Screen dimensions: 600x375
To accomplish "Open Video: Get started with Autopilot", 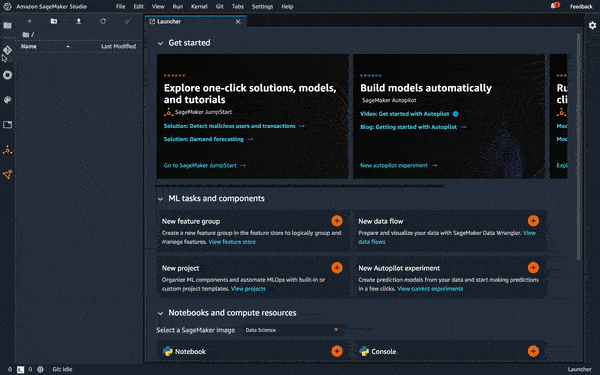I will [x=409, y=114].
